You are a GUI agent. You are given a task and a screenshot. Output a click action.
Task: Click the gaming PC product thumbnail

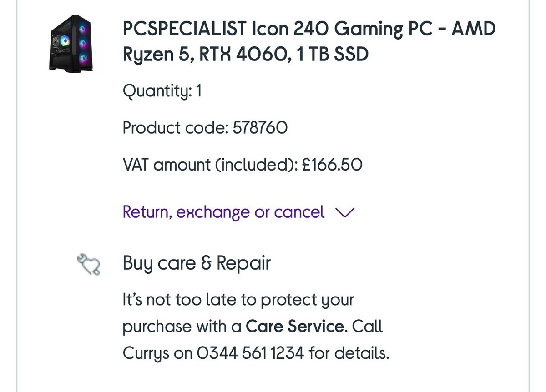point(71,44)
